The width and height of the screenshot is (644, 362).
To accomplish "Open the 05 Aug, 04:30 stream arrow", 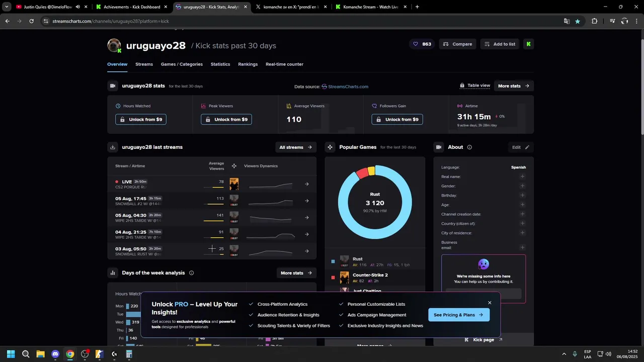I will 307,218.
